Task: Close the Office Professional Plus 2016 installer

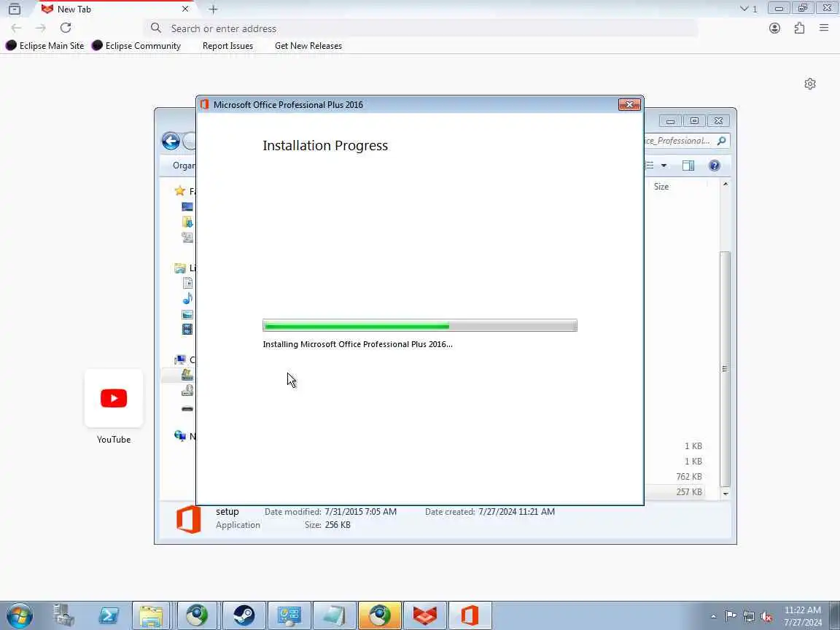Action: click(x=629, y=104)
